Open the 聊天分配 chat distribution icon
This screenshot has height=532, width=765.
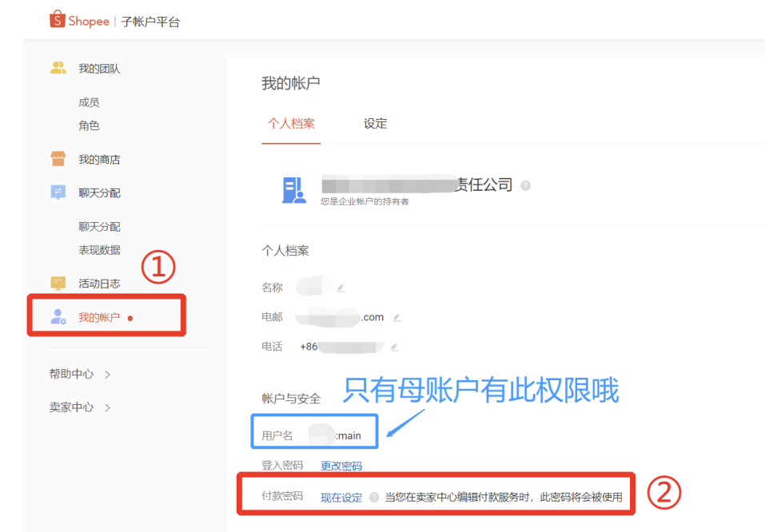[58, 192]
